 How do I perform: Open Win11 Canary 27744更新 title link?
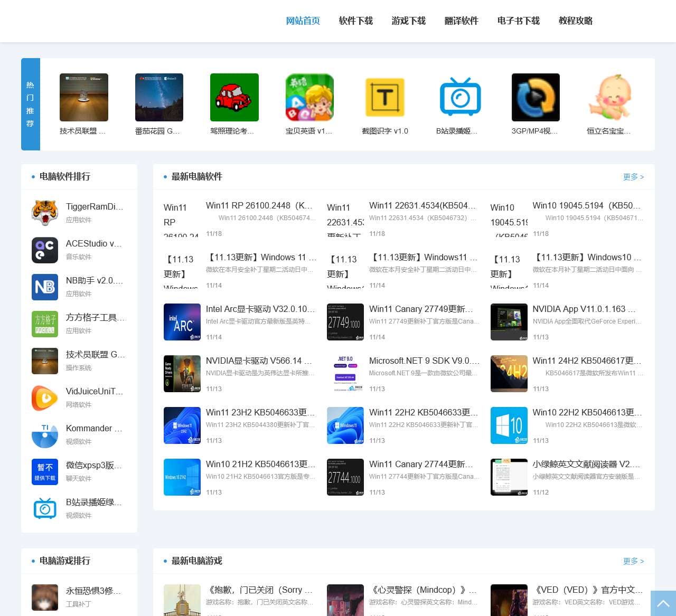421,464
